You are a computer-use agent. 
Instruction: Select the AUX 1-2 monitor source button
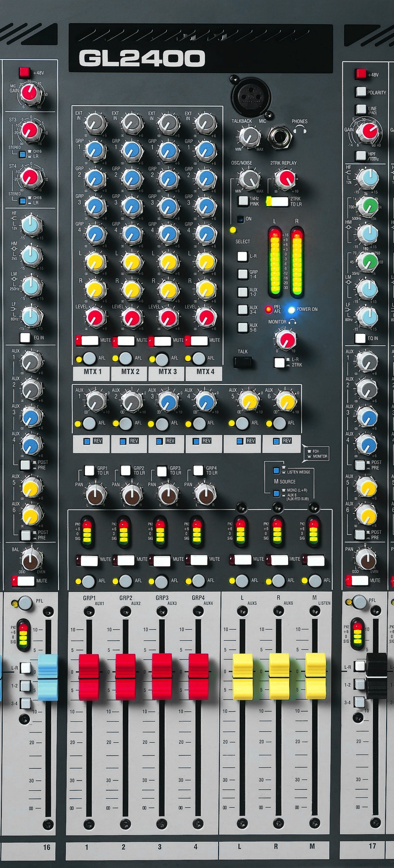(243, 292)
